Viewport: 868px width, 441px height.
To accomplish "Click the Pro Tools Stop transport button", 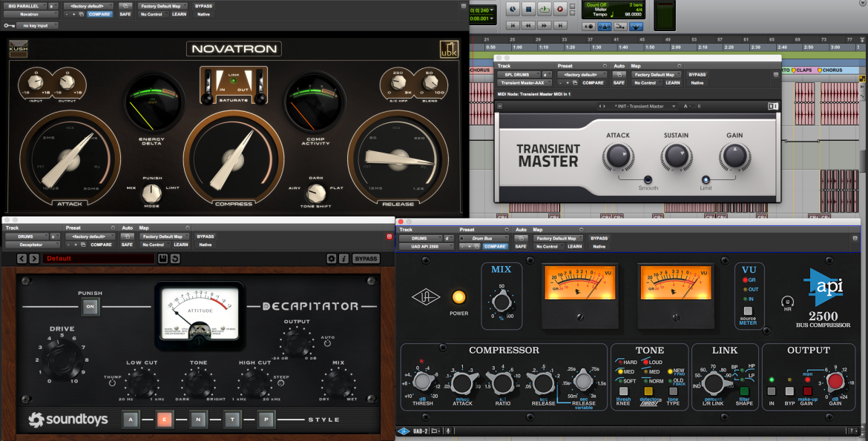I will coord(529,10).
